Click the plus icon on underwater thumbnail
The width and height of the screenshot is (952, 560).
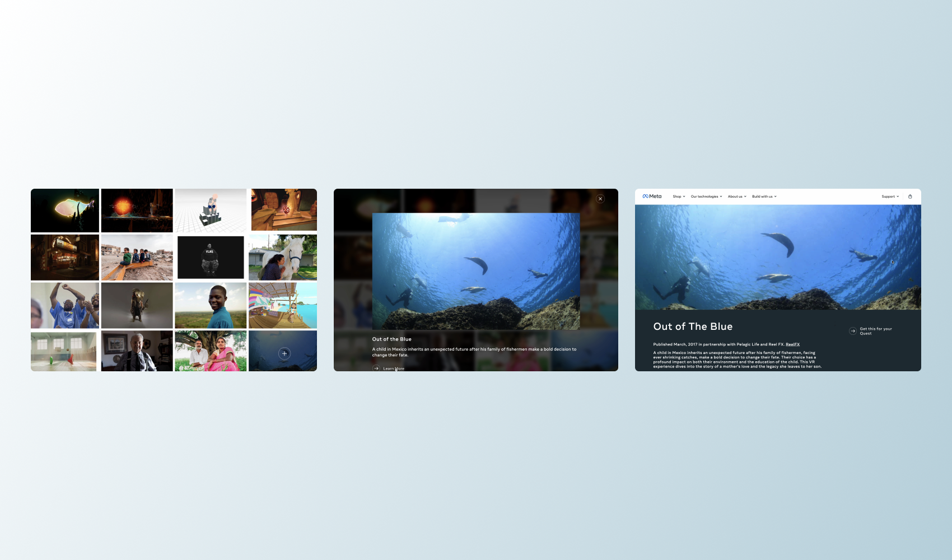(284, 353)
